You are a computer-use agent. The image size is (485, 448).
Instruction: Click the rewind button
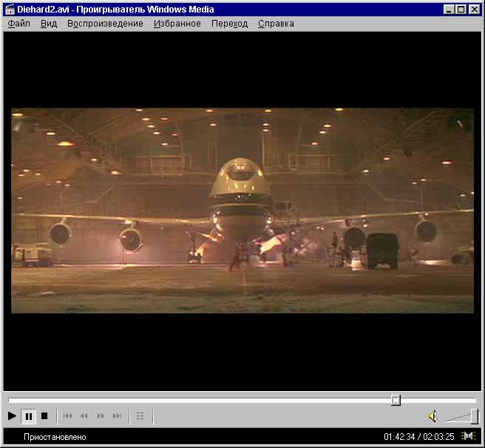pos(84,416)
